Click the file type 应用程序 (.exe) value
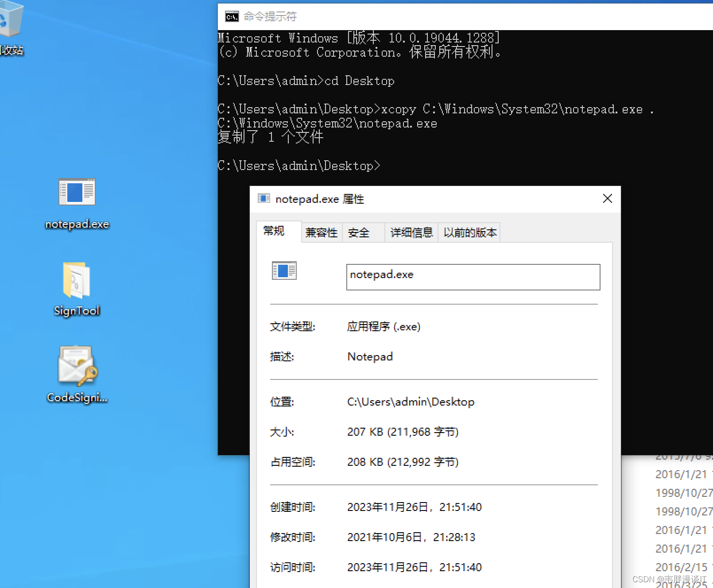This screenshot has height=588, width=713. coord(384,326)
